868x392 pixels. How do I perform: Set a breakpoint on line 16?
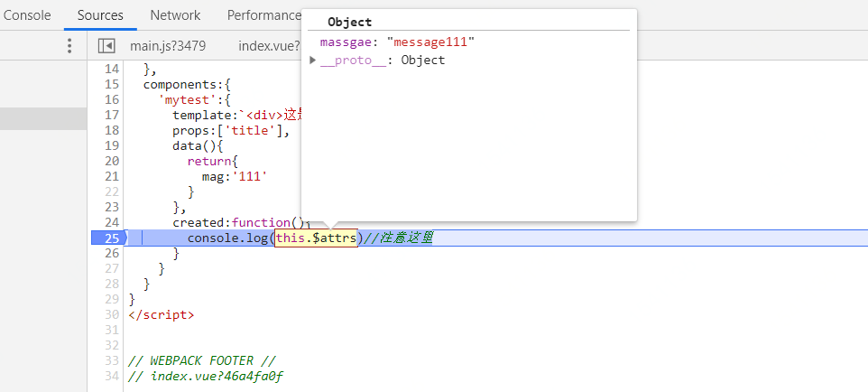tap(111, 99)
